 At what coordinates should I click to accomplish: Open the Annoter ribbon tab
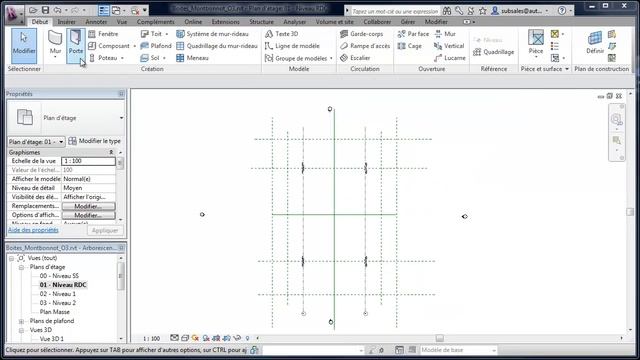pos(96,22)
